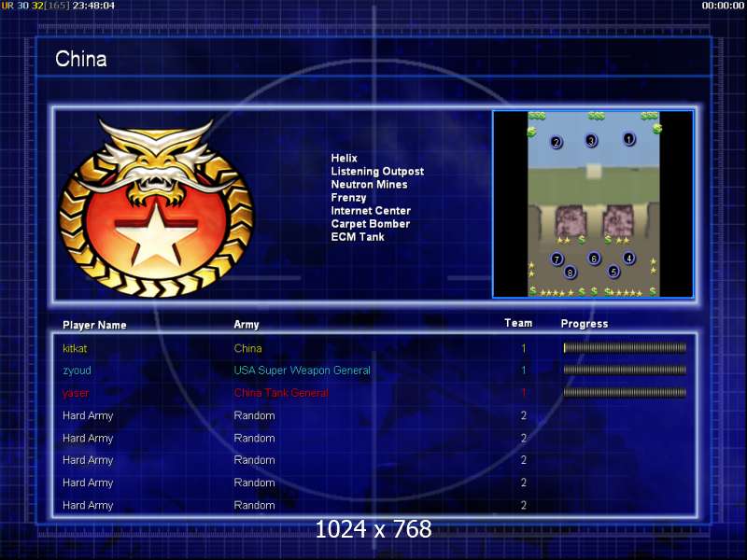Select start position 6 on the map
Screen dimensions: 747x560
(x=594, y=259)
